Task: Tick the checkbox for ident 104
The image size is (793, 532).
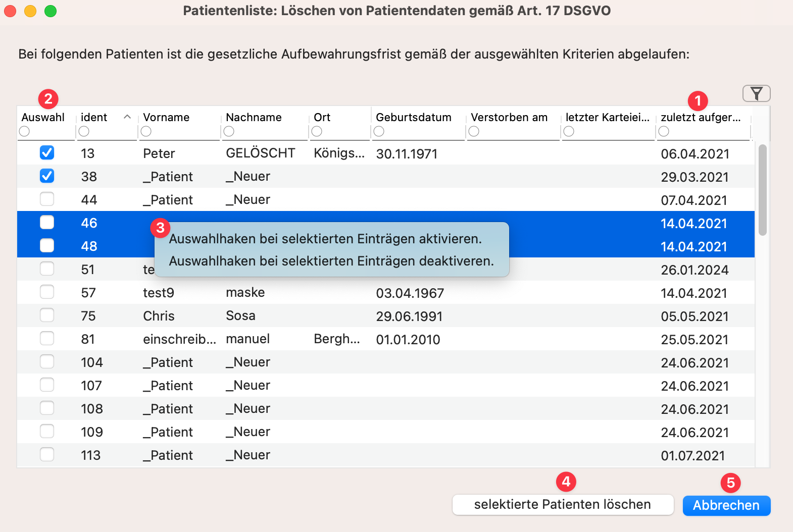Action: coord(47,361)
